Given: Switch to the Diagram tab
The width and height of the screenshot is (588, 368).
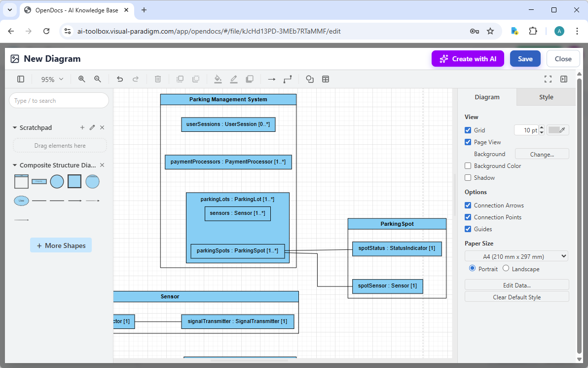Looking at the screenshot, I should point(486,97).
